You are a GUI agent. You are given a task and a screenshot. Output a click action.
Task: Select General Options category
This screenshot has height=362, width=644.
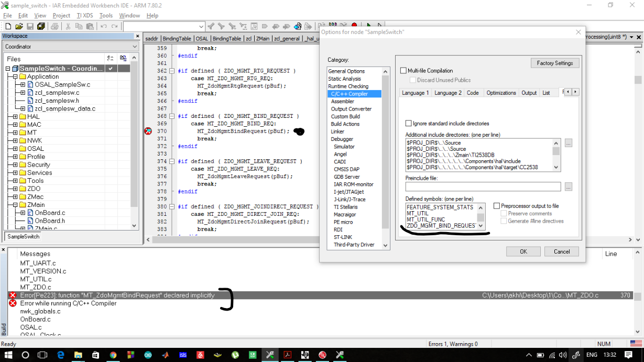click(346, 71)
